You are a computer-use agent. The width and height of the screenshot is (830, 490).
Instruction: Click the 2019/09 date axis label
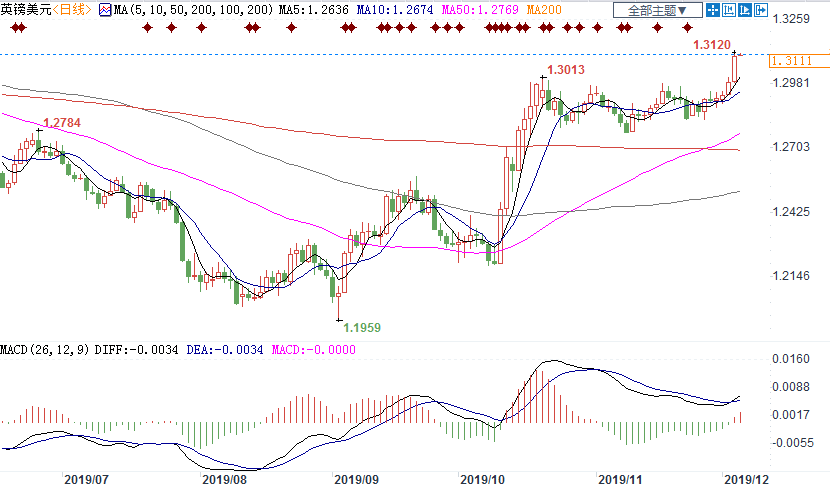(x=357, y=479)
